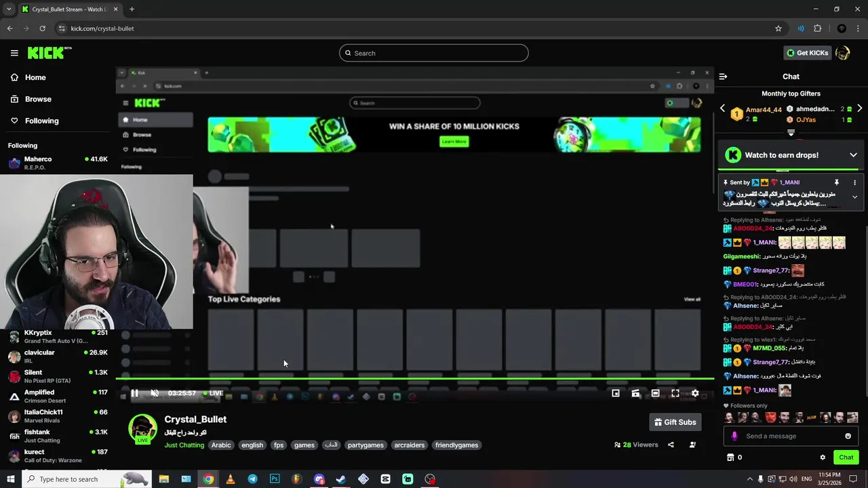Open pinned message options menu
Image resolution: width=868 pixels, height=488 pixels.
[854, 182]
